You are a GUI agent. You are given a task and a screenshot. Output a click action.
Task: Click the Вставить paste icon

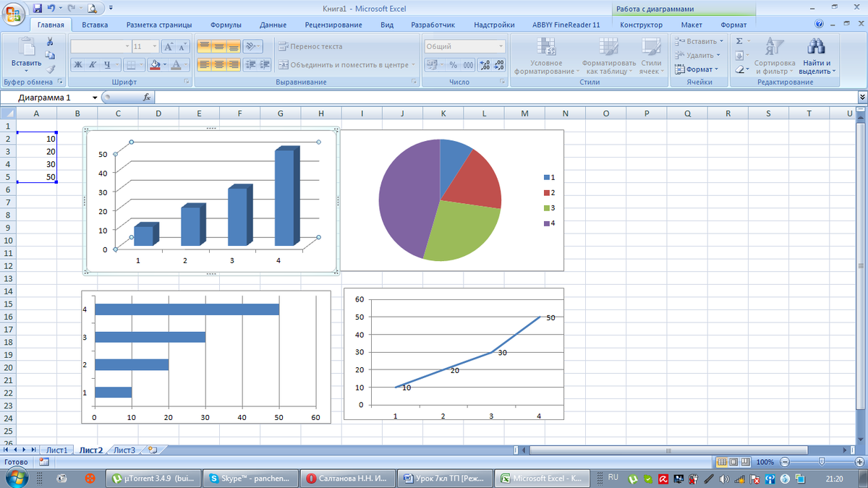pyautogui.click(x=26, y=48)
